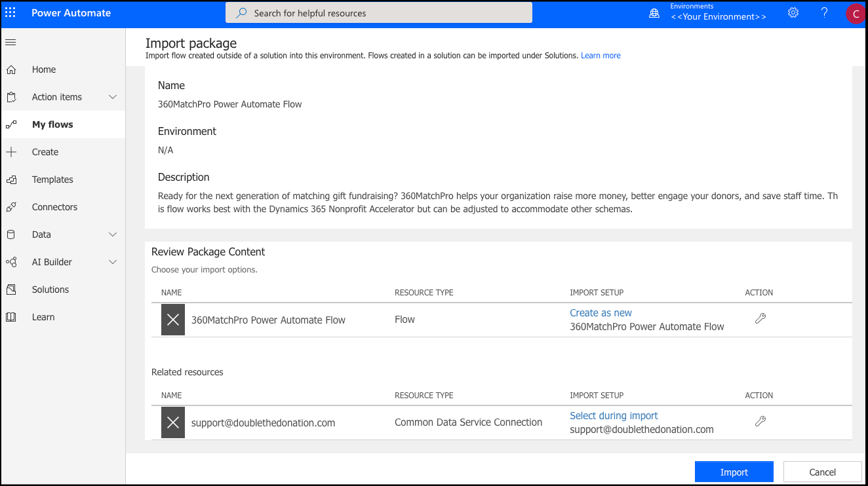Click the Solutions sidebar icon

(x=12, y=289)
